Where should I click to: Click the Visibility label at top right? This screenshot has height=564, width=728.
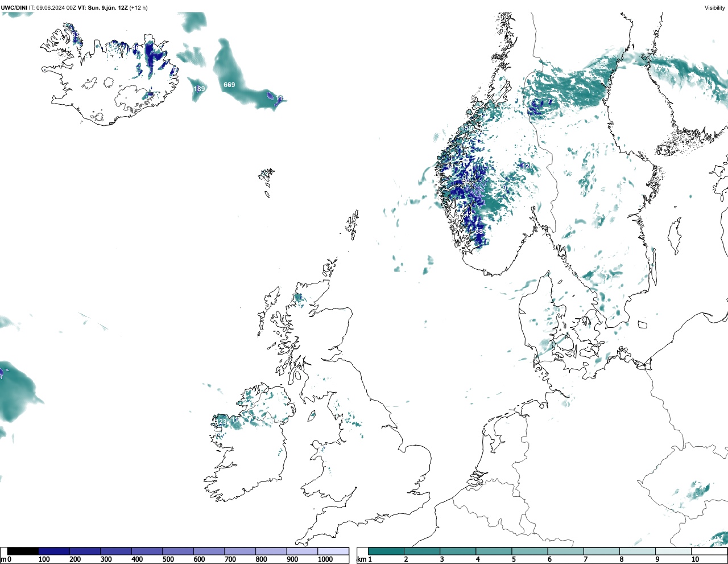(x=715, y=8)
